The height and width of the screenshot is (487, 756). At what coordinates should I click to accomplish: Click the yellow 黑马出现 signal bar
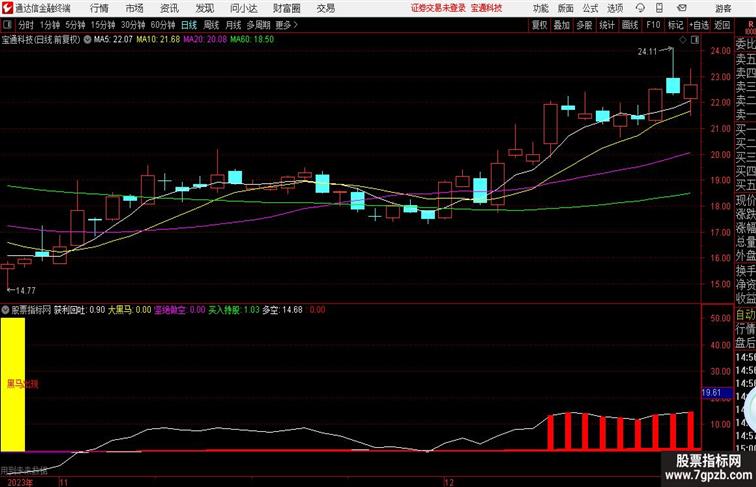click(x=13, y=384)
